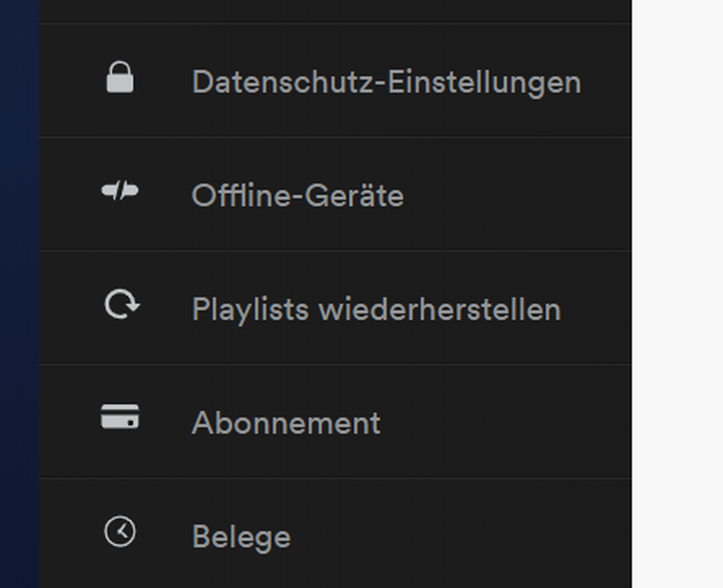Click the row area left of the restore icon
This screenshot has width=723, height=588.
[68, 308]
